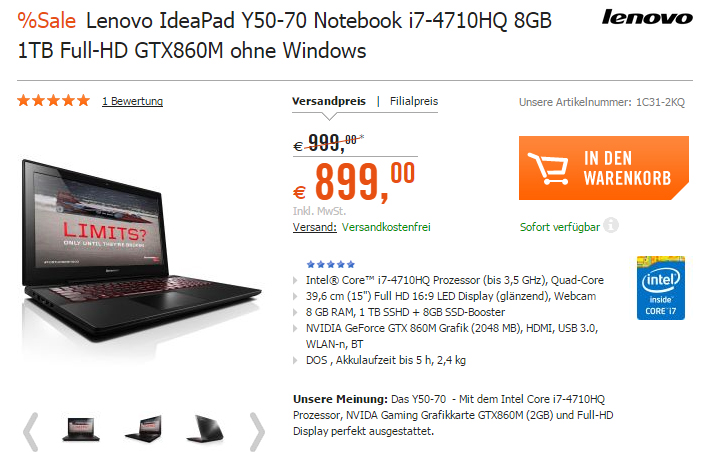Viewport: 713px width, 452px height.
Task: Select the rear-view laptop thumbnail
Action: click(x=205, y=428)
